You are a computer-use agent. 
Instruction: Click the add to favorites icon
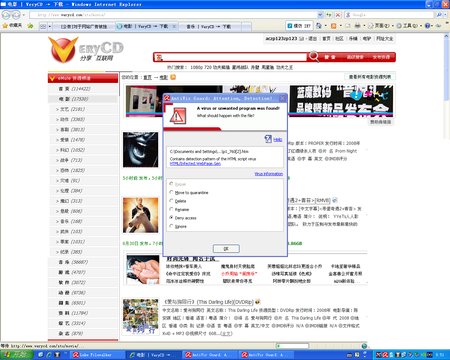[30, 25]
